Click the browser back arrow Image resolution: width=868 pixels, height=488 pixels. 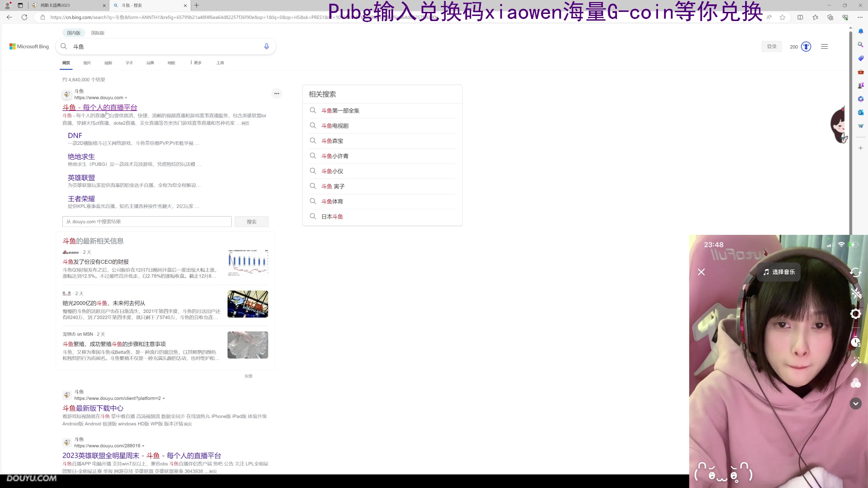coord(9,17)
